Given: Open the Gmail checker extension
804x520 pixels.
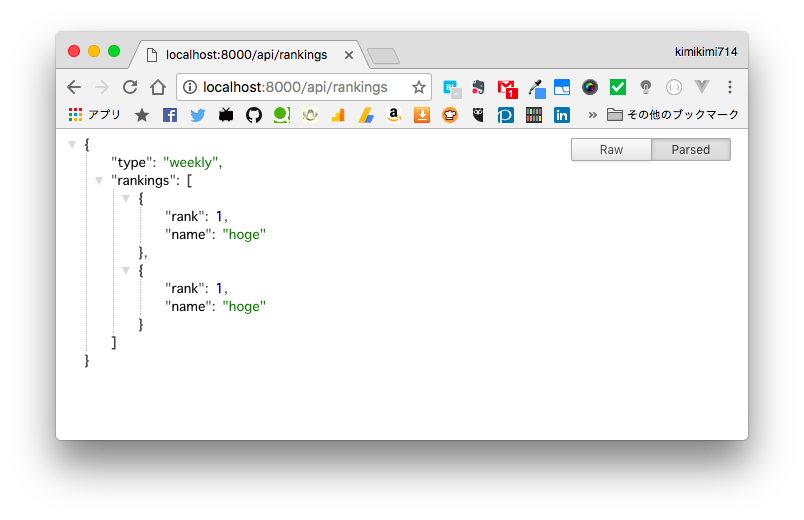Looking at the screenshot, I should (508, 89).
